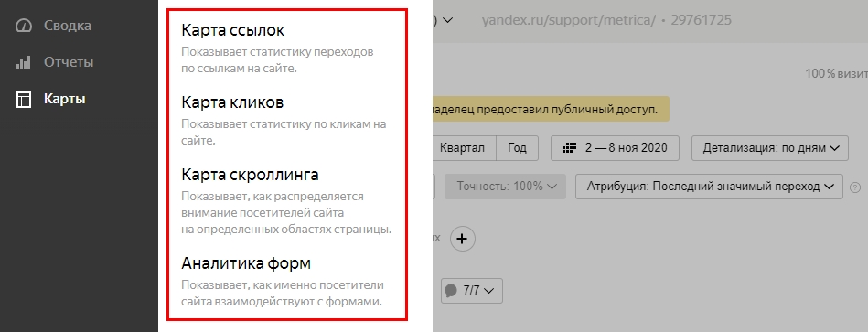Click the speech bubble icon by 7/7

pyautogui.click(x=451, y=291)
